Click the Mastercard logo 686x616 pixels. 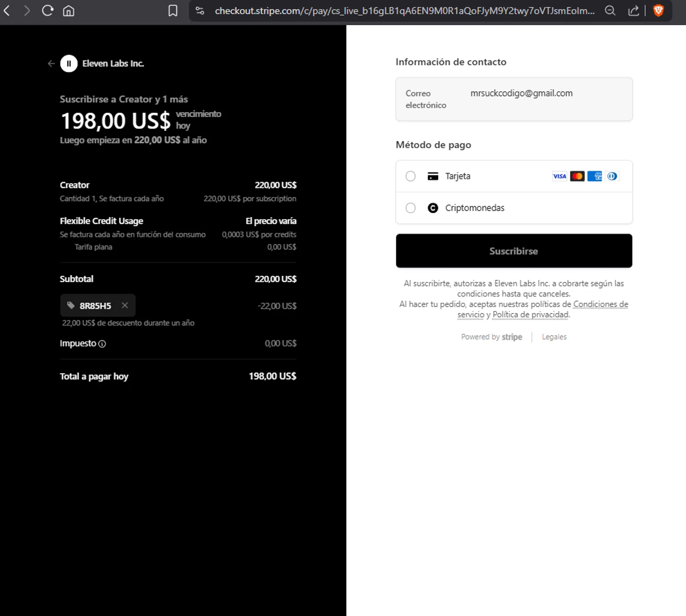[x=577, y=176]
